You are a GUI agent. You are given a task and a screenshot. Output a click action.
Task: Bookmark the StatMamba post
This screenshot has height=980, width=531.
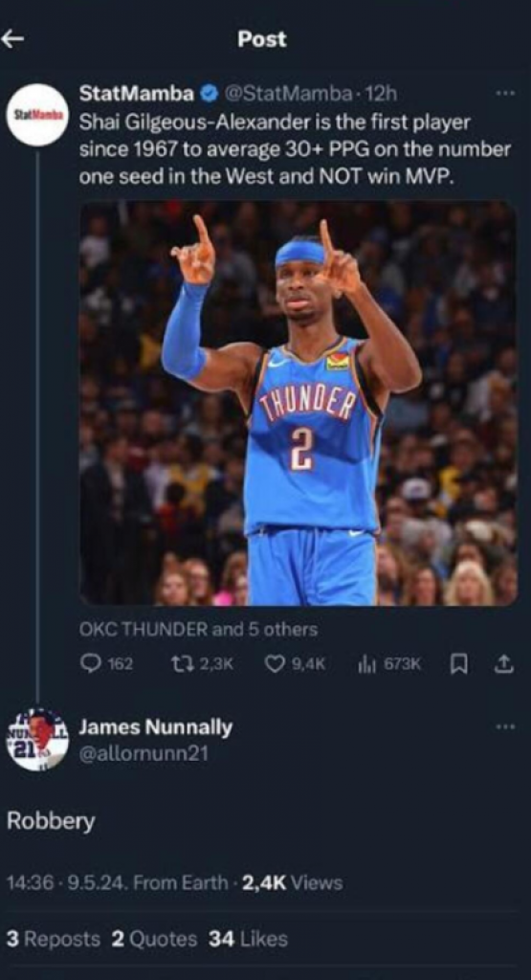458,664
